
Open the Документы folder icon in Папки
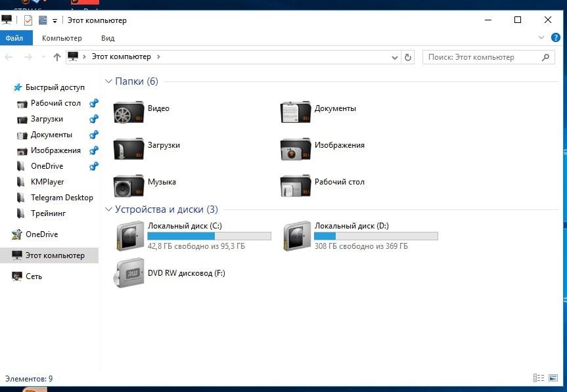296,112
